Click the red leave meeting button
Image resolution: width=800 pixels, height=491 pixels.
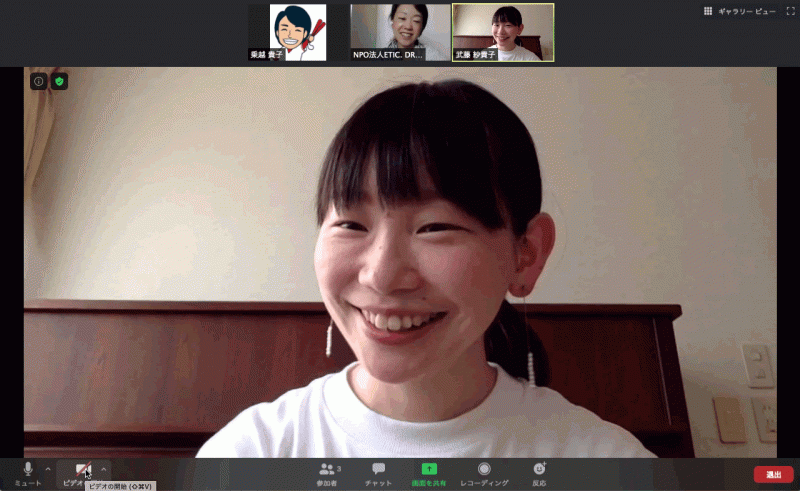click(x=773, y=474)
